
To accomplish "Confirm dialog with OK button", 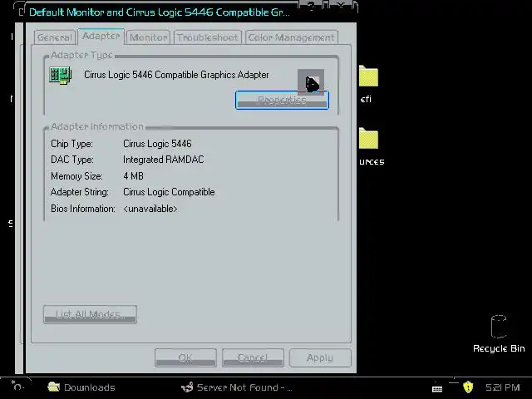I will 185,358.
